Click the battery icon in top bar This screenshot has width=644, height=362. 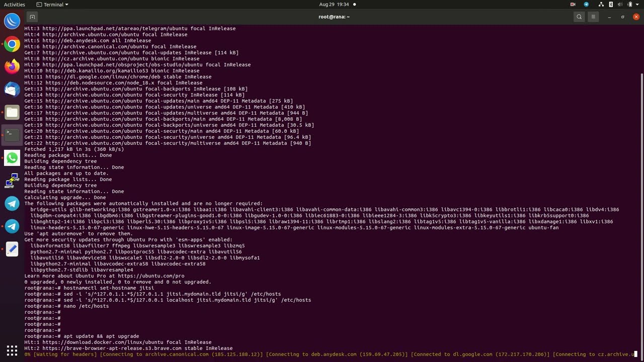pos(630,5)
